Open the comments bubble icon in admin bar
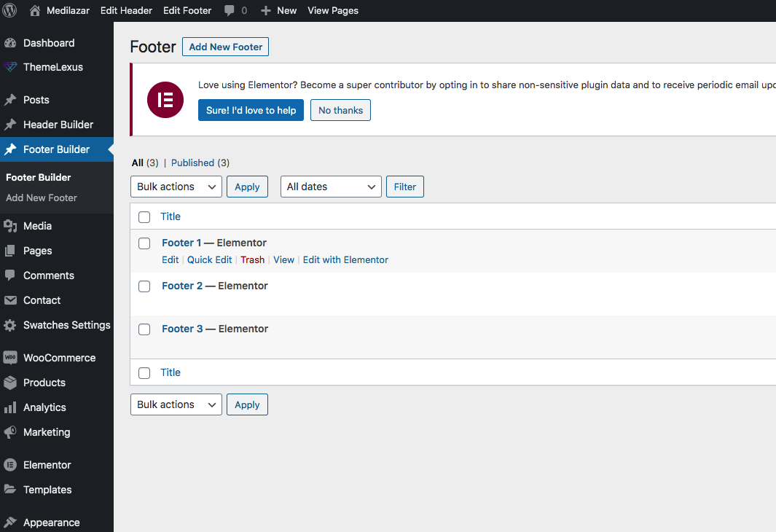The height and width of the screenshot is (532, 776). [x=230, y=10]
